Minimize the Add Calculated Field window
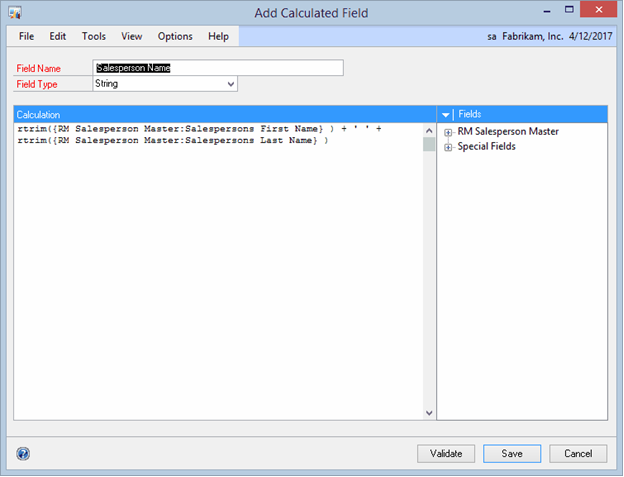Viewport: 624px width, 477px height. point(547,12)
